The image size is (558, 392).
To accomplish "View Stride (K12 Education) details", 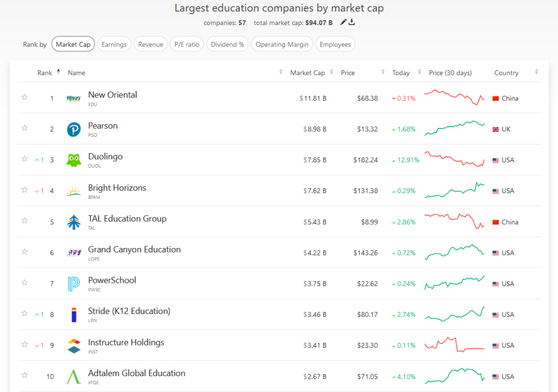I will tap(129, 311).
